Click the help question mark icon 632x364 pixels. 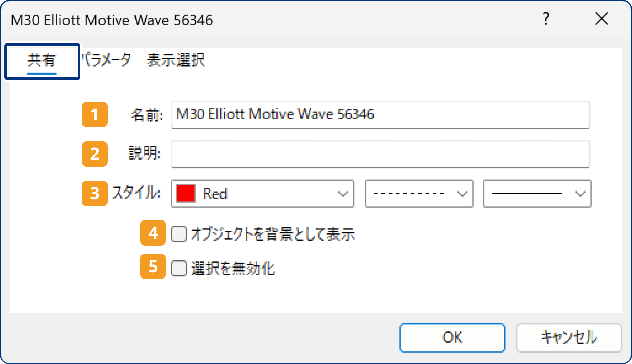tap(546, 19)
